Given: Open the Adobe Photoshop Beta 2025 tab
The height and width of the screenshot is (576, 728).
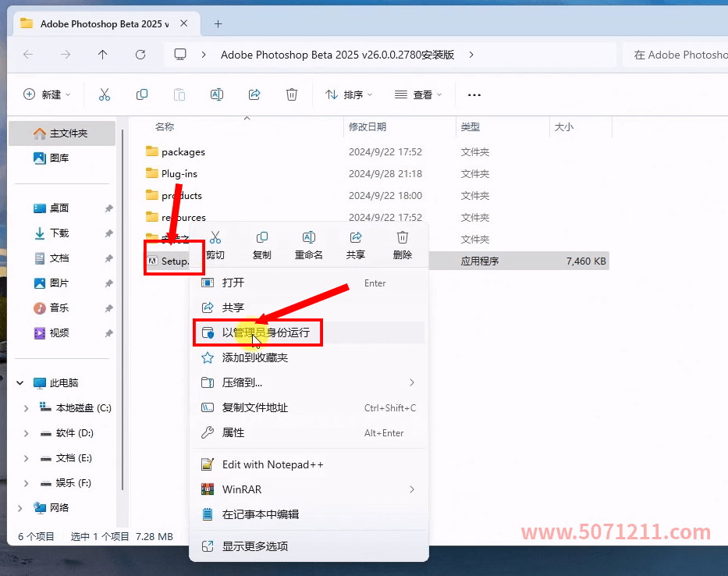Looking at the screenshot, I should tap(98, 23).
